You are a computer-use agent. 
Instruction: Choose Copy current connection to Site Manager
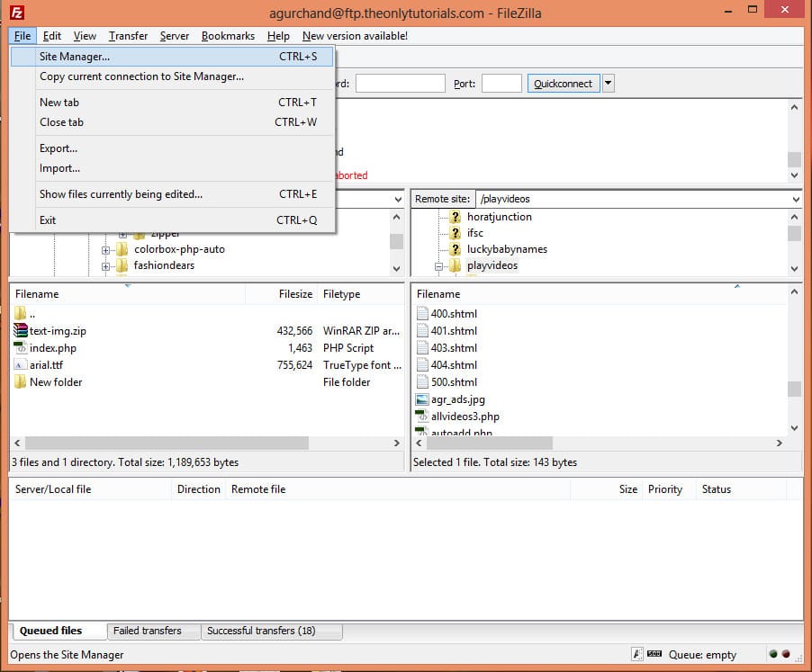171,76
